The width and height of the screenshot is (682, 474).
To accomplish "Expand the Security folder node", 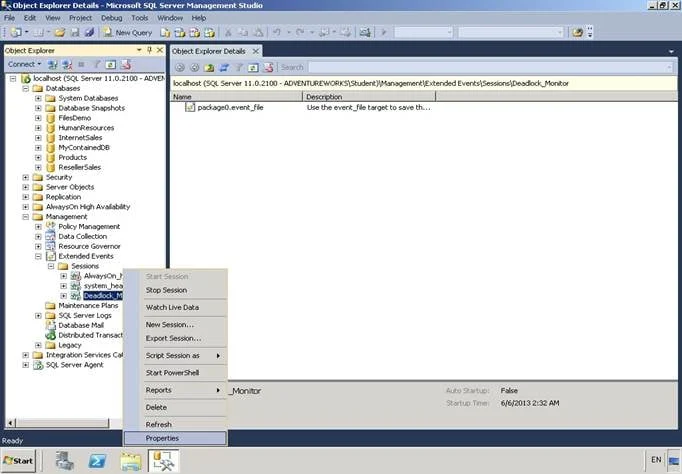I will 26,177.
